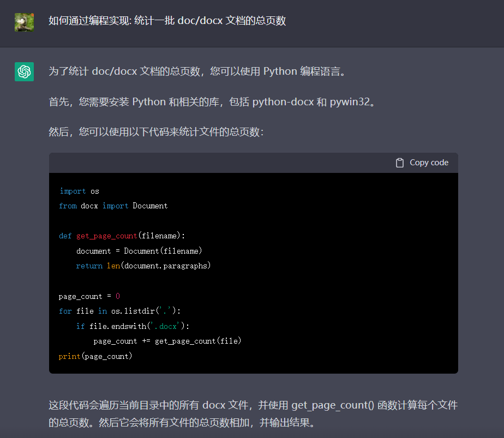The height and width of the screenshot is (438, 504).
Task: Place cursor on 'document = Document(filename)' line
Action: pyautogui.click(x=139, y=251)
